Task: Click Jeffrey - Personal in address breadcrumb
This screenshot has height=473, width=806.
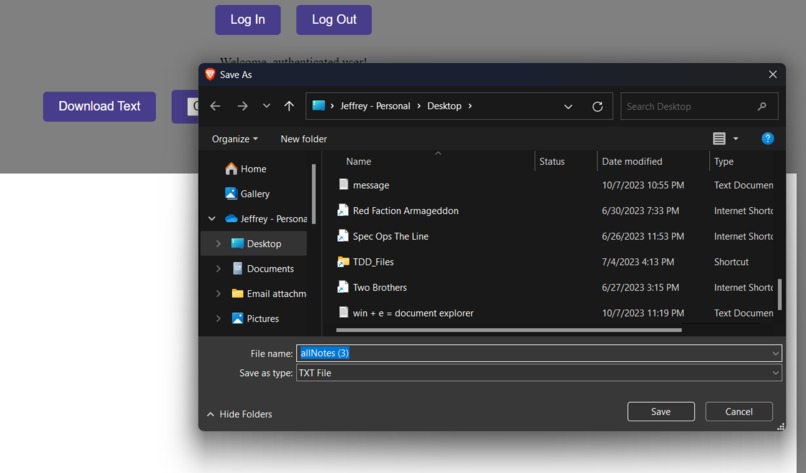Action: (375, 106)
